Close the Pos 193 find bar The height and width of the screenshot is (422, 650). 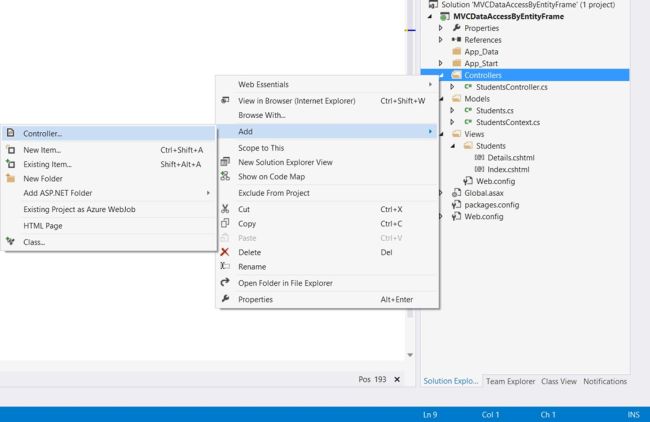[x=397, y=379]
